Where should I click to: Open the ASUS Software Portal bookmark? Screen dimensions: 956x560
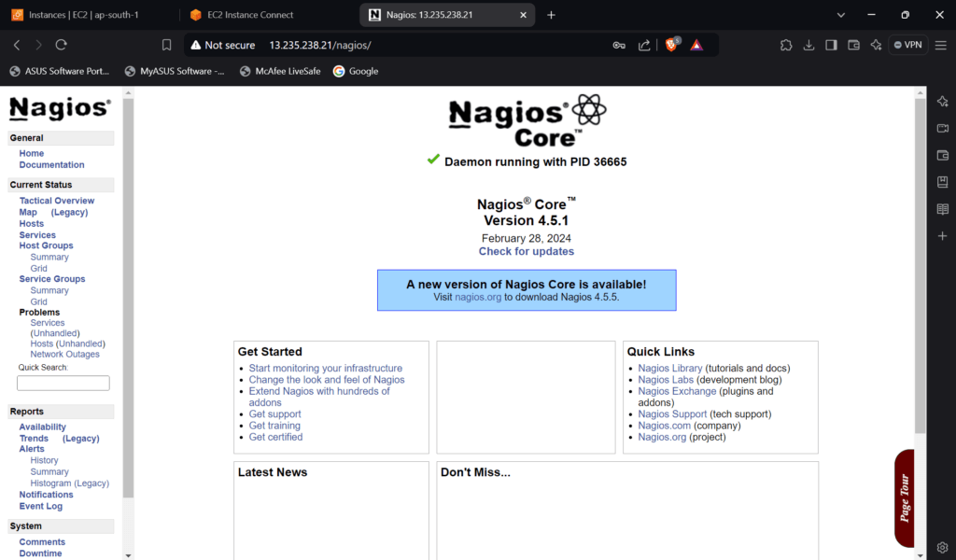pyautogui.click(x=60, y=71)
